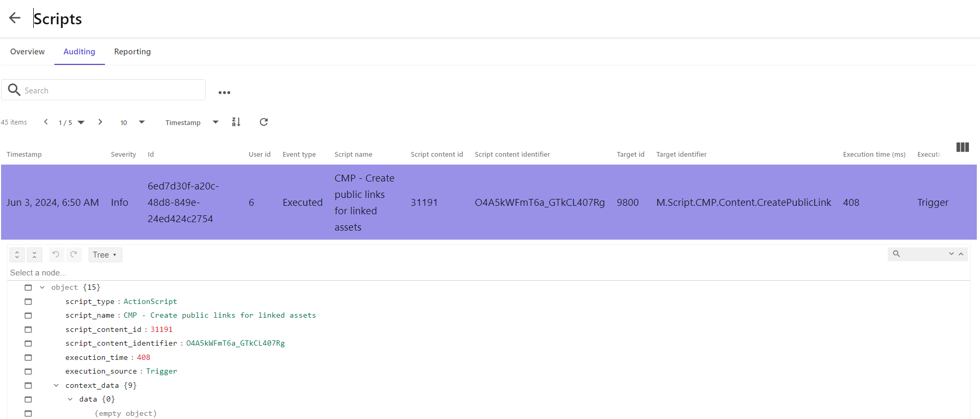Open context menu for script_content_identifier node
Viewport: 980px width, 419px height.
tap(28, 344)
